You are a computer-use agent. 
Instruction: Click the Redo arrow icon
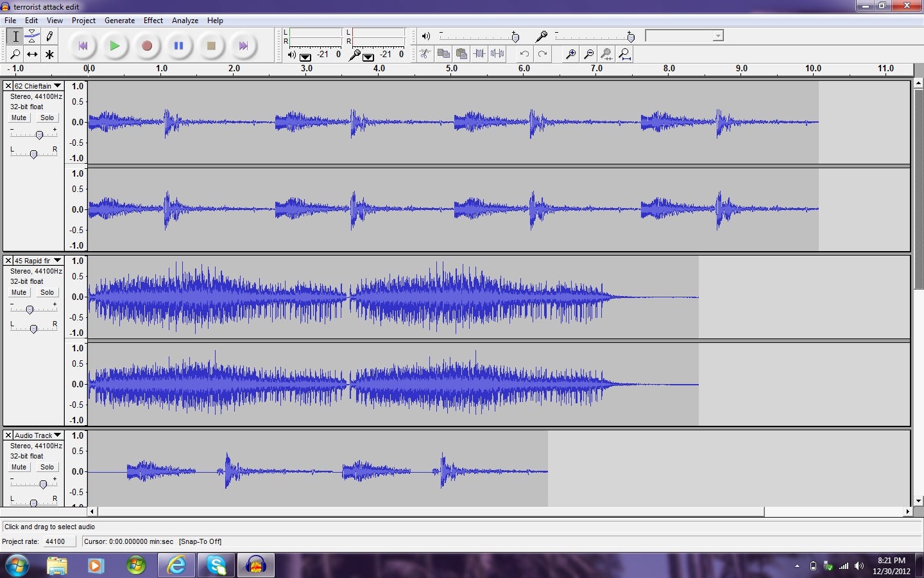[542, 54]
